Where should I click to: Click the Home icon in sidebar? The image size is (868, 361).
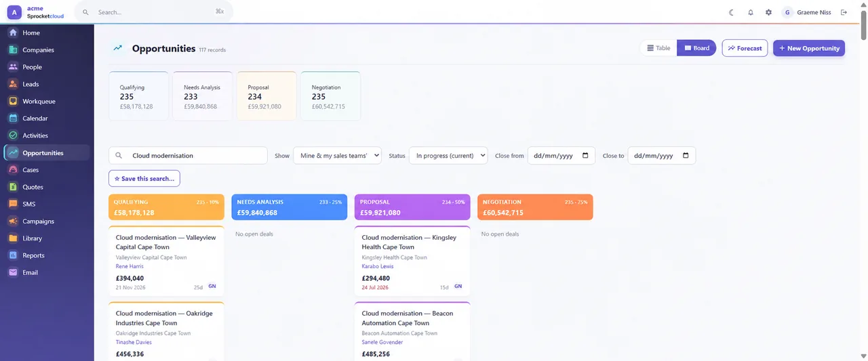[x=13, y=33]
